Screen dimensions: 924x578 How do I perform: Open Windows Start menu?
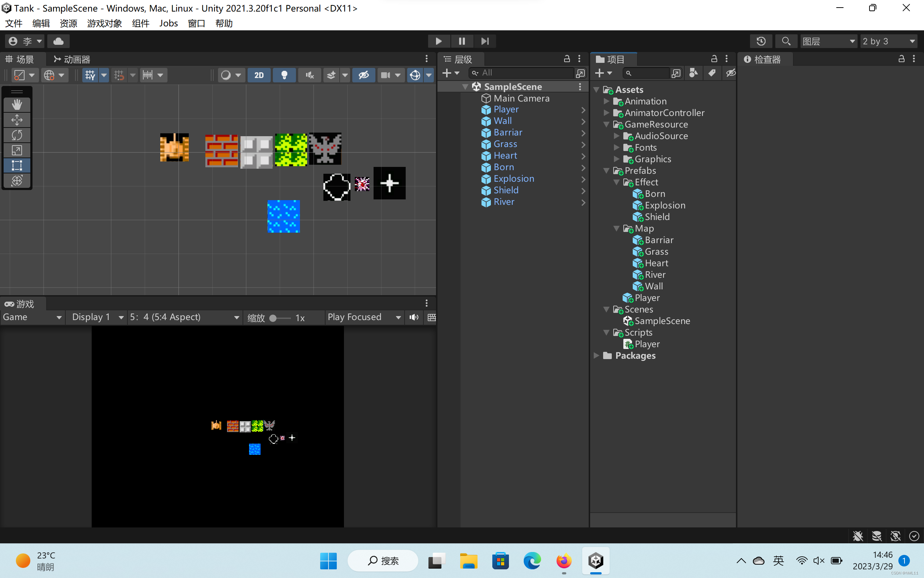click(328, 561)
